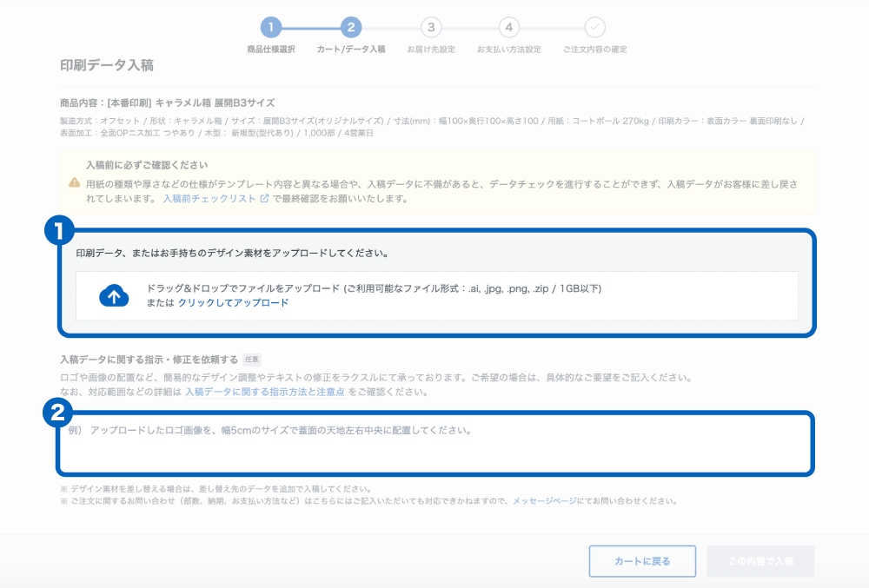Screen dimensions: 869x588
Task: Click the お届け先設定 step label
Action: point(431,50)
